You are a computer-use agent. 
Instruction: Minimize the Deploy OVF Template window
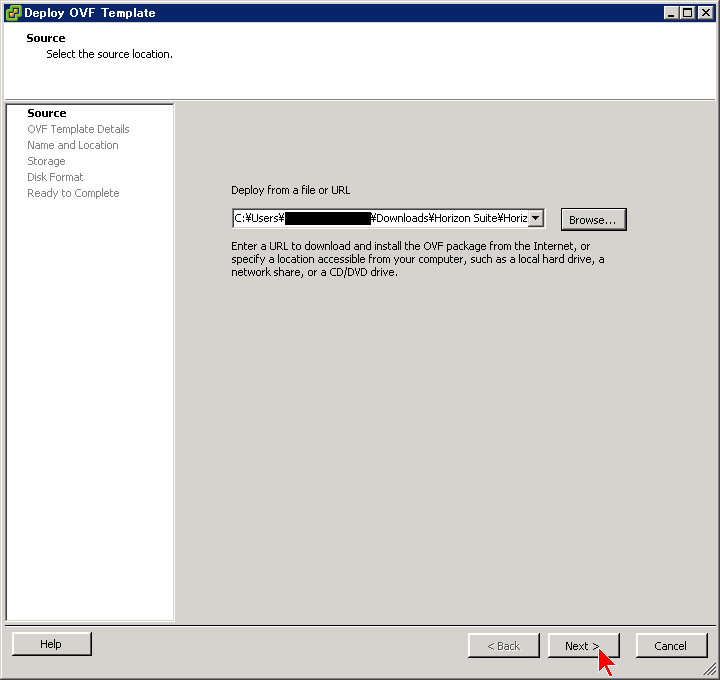coord(671,13)
